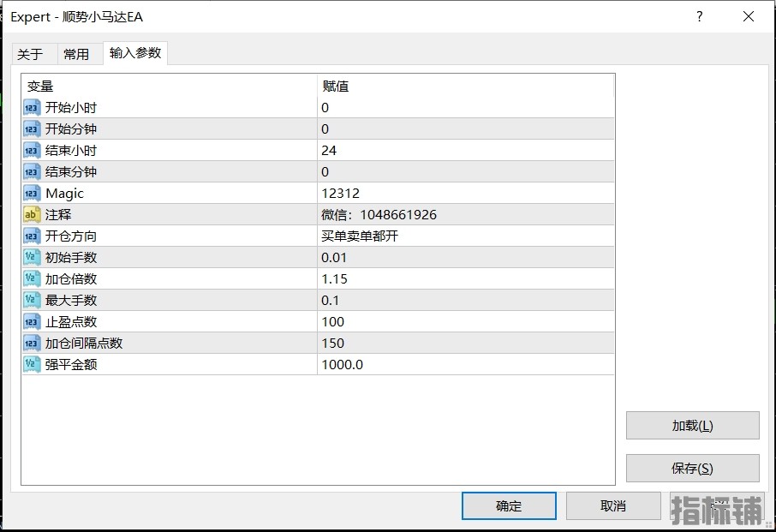Click the integer icon beside Magic

tap(32, 193)
